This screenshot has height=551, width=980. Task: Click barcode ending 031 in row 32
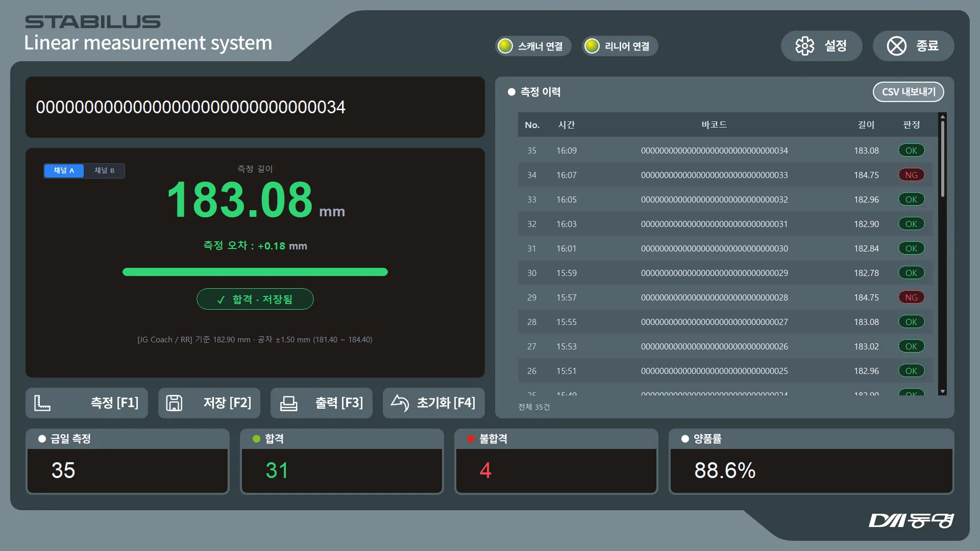coord(714,224)
